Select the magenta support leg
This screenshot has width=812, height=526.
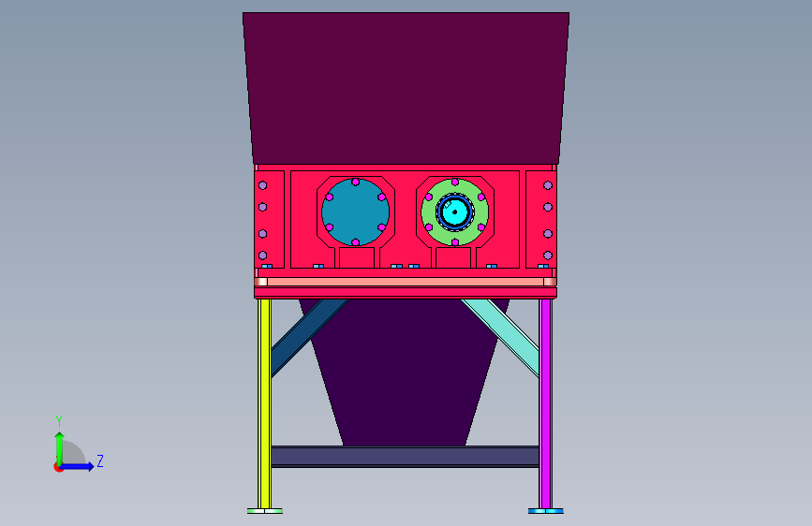coord(545,403)
